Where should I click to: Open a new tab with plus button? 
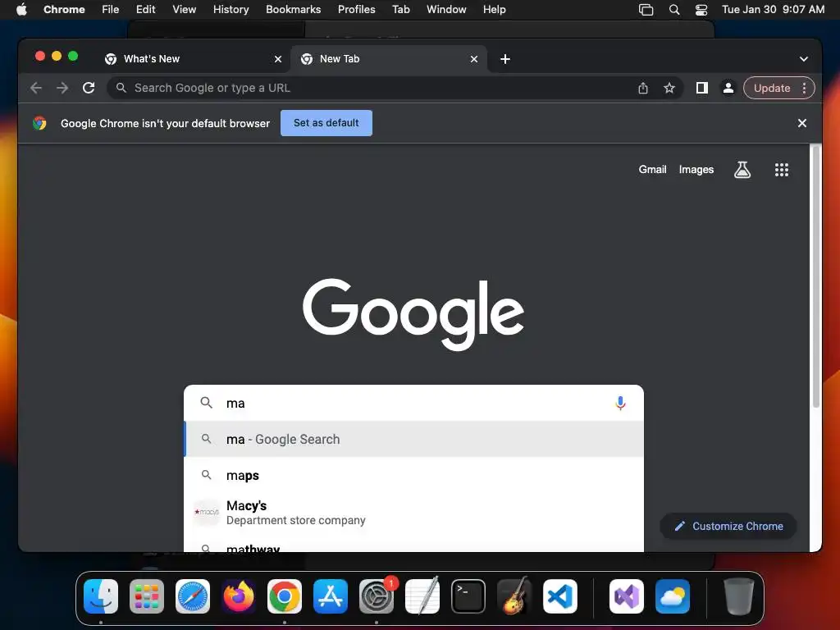click(x=505, y=59)
